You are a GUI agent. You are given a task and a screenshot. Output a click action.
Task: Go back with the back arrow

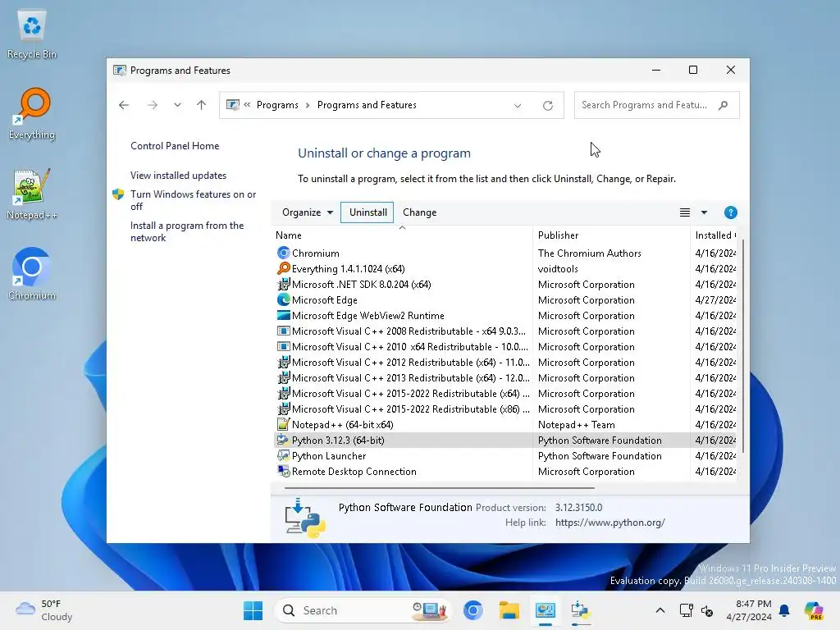124,105
